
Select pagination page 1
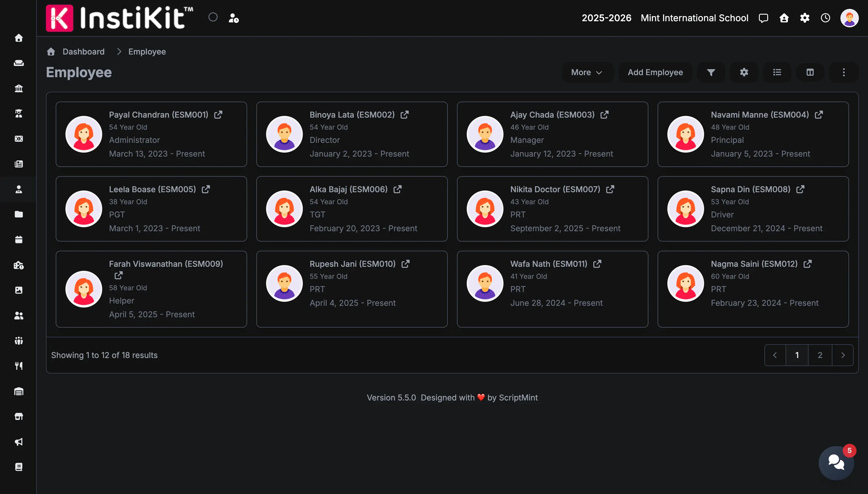[x=797, y=355]
